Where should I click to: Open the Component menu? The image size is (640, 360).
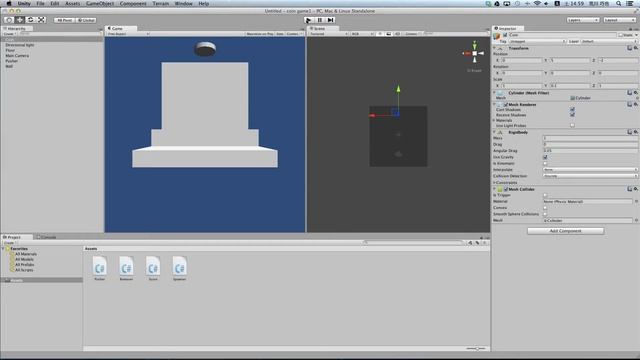coord(133,4)
